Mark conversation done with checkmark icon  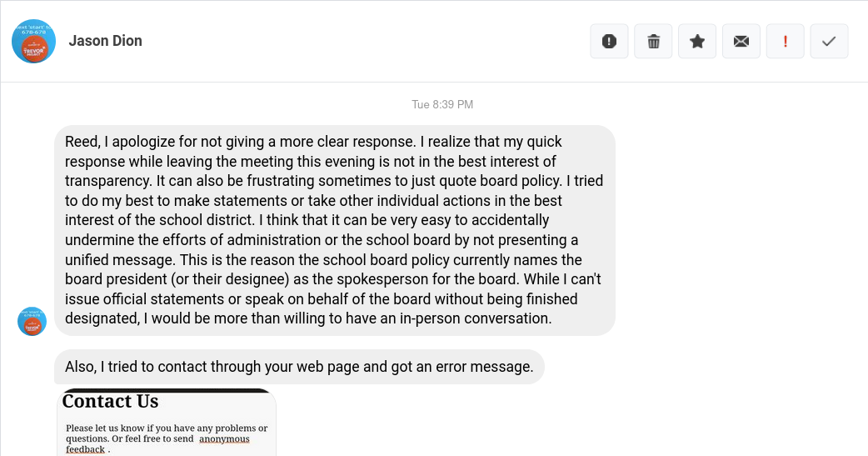(x=829, y=42)
